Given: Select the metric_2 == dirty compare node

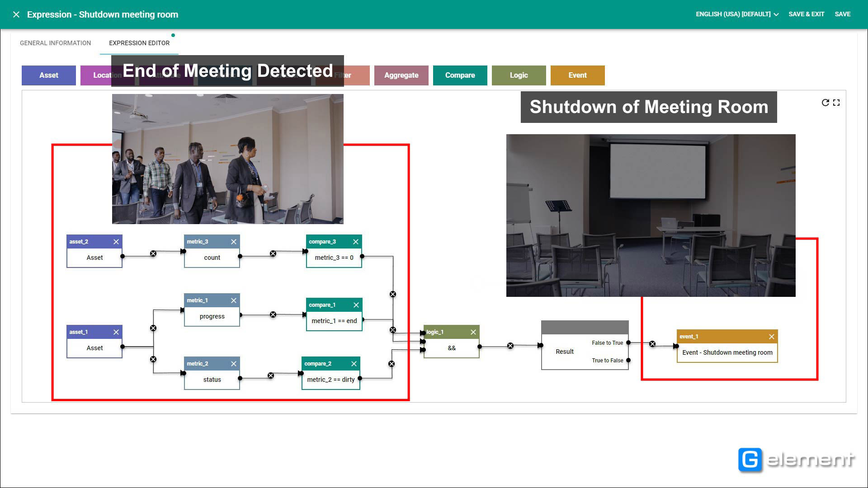Looking at the screenshot, I should (x=331, y=380).
